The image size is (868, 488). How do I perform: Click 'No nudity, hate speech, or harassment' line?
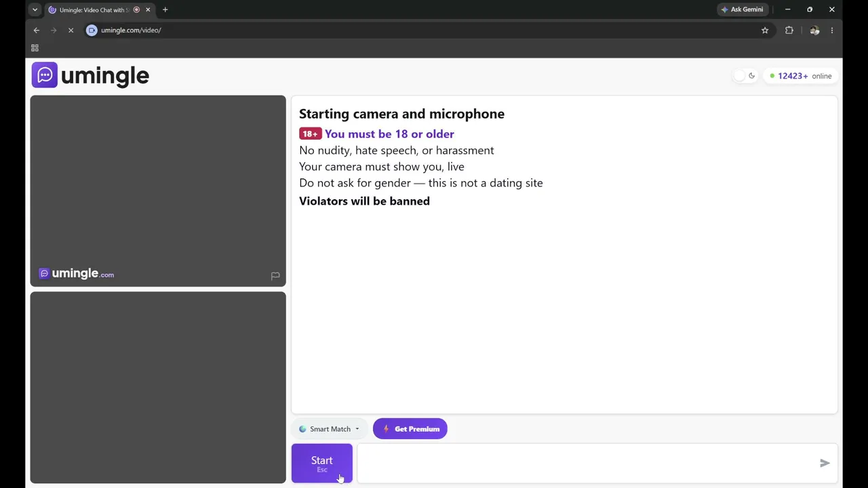tap(397, 150)
